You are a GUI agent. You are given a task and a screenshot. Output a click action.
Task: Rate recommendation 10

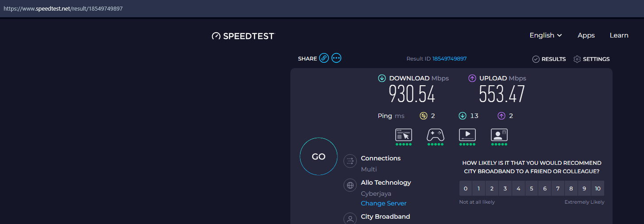598,188
